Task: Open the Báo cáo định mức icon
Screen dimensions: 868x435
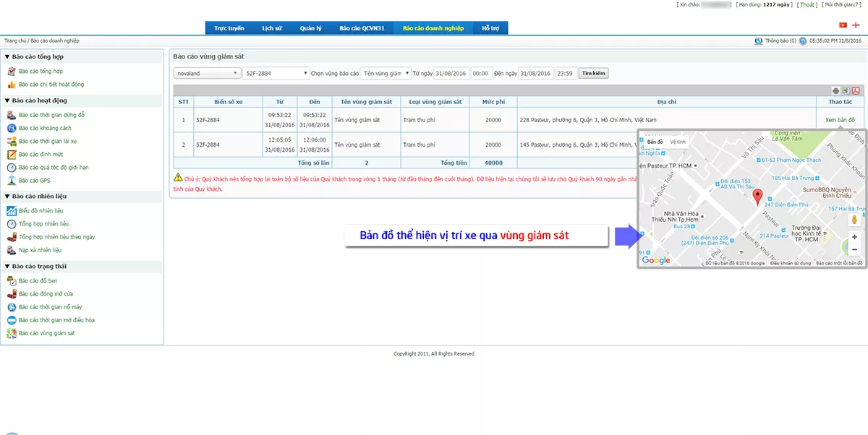Action: [x=12, y=154]
